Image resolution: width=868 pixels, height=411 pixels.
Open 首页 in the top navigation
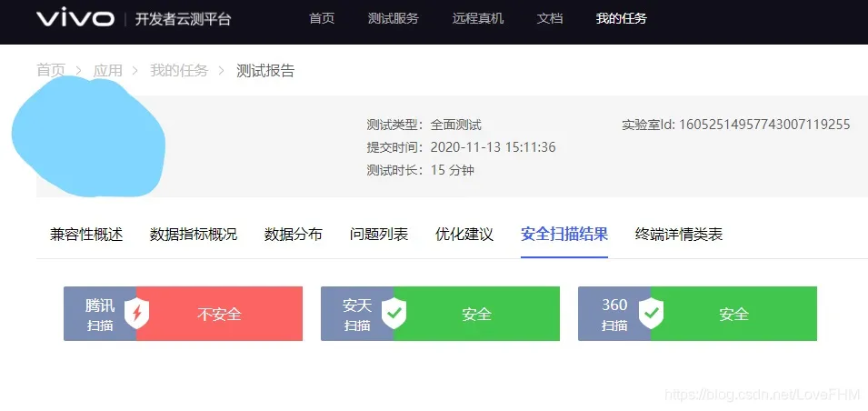point(322,18)
